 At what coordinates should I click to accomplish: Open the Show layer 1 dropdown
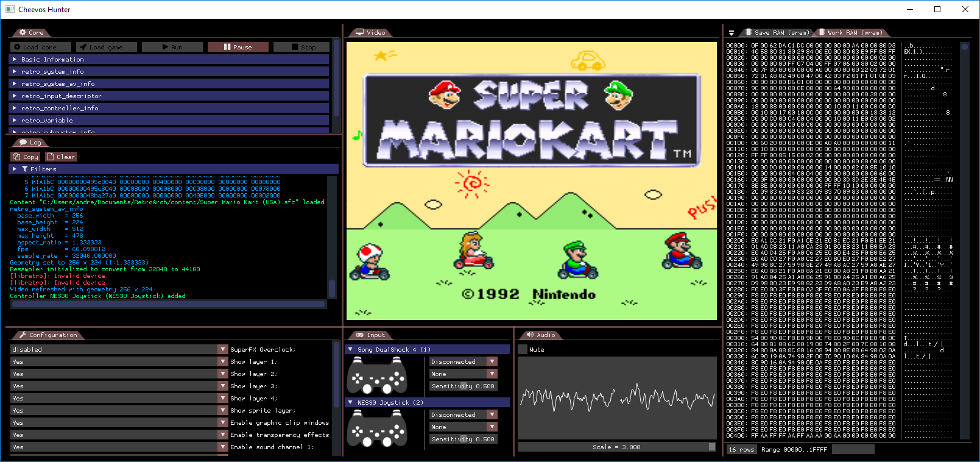pos(119,361)
